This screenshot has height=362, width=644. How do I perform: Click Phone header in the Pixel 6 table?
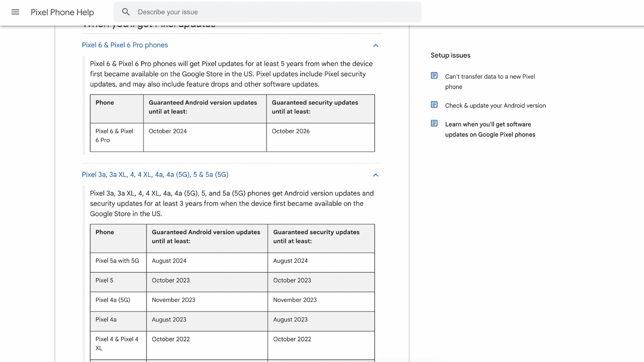(x=117, y=109)
